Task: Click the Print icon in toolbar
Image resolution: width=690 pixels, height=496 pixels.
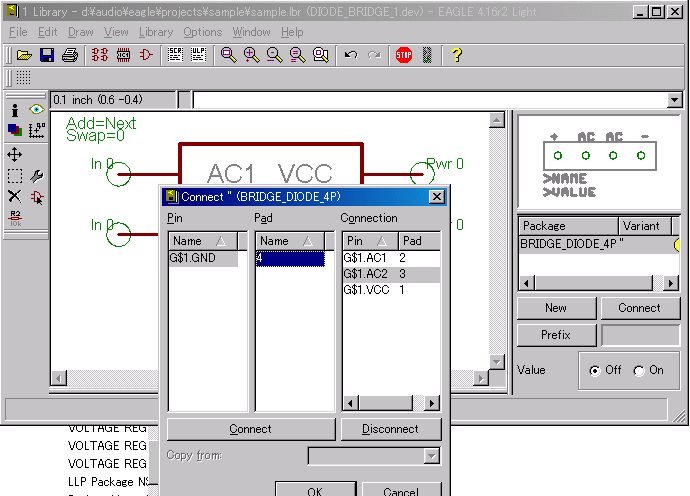Action: [x=69, y=56]
